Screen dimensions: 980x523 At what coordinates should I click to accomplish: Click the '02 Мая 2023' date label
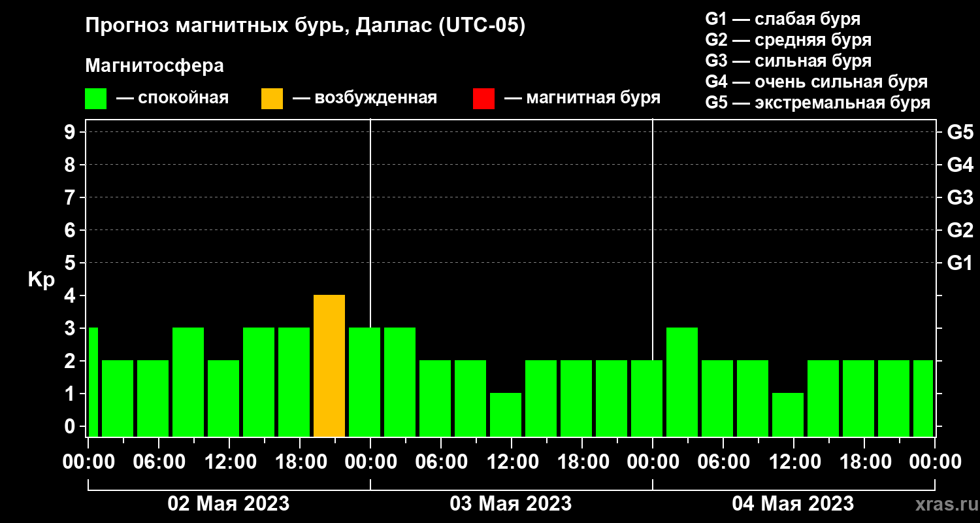click(229, 503)
